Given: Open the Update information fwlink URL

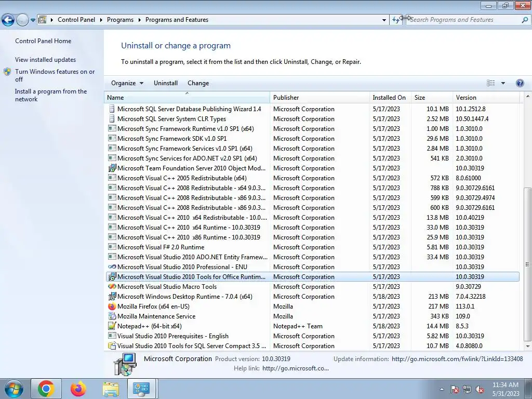Looking at the screenshot, I should pos(457,358).
